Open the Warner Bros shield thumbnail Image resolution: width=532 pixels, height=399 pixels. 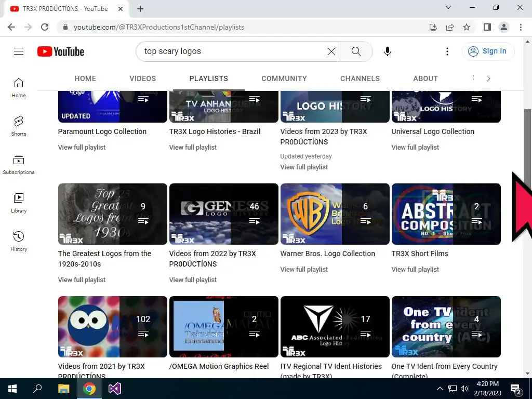pos(335,214)
